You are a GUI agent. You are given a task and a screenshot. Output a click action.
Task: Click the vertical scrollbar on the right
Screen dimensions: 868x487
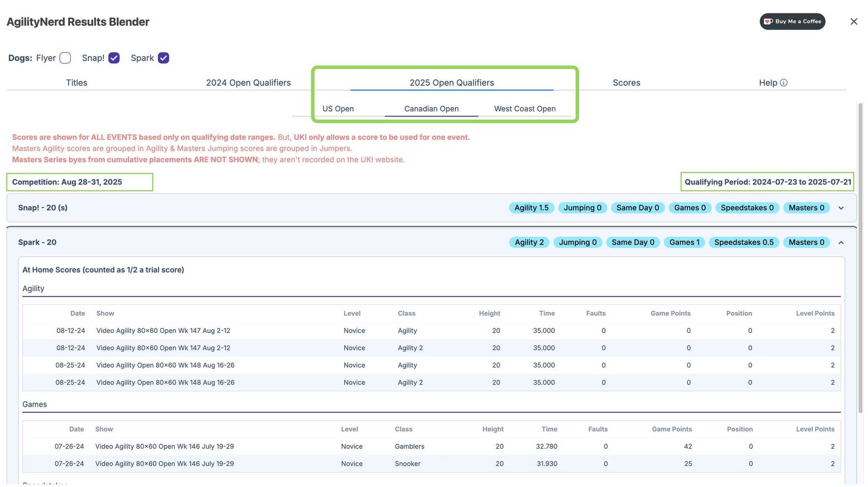860,258
